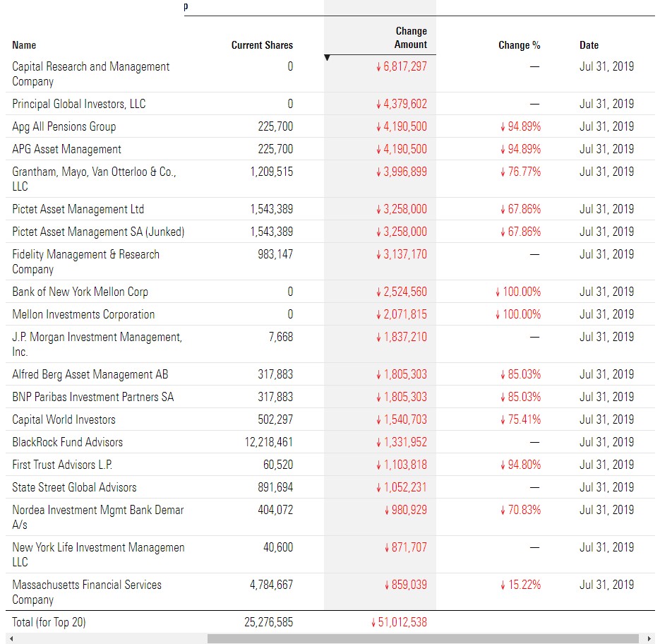
Task: Click change amount 6,817,297
Action: (401, 66)
